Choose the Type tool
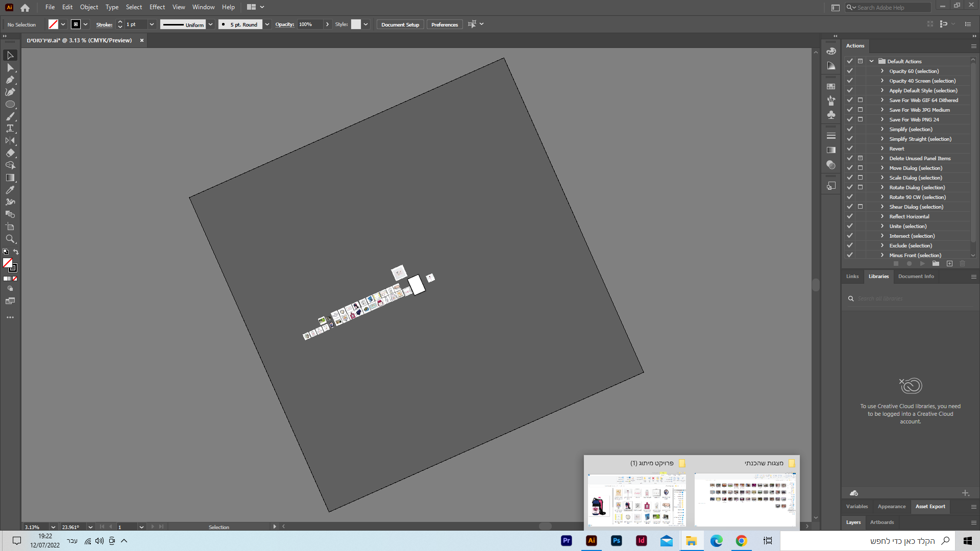980x551 pixels. [10, 129]
